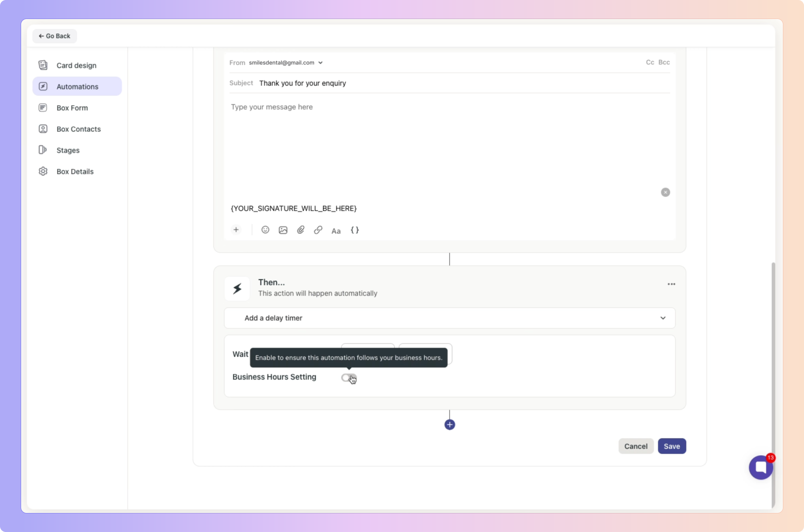Open Box Details settings

(x=77, y=171)
